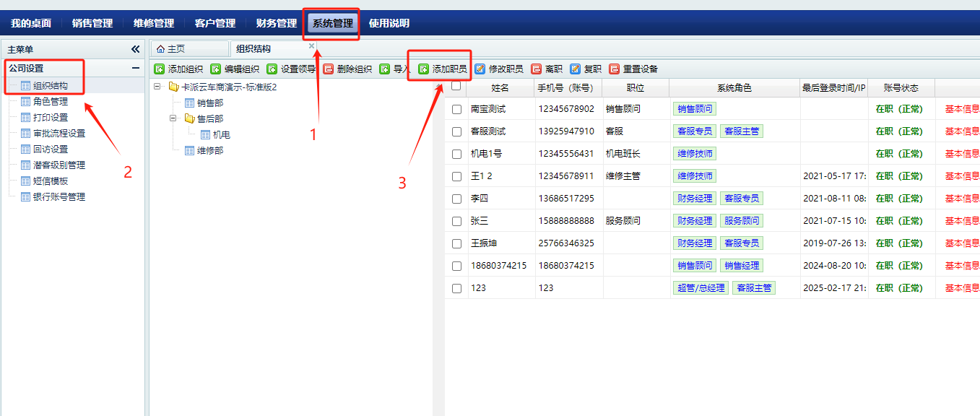Viewport: 980px width, 416px height.
Task: Close the 组织结构 tab
Action: [312, 45]
